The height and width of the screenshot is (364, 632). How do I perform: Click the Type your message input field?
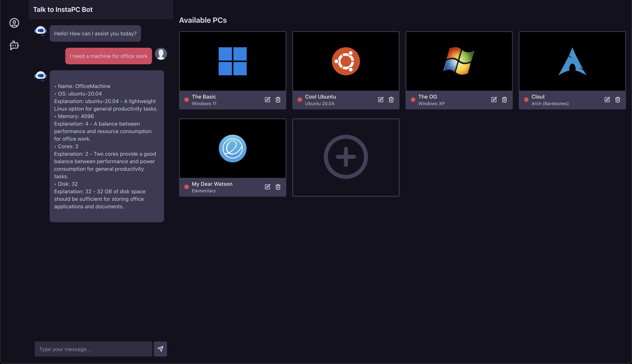(x=93, y=349)
